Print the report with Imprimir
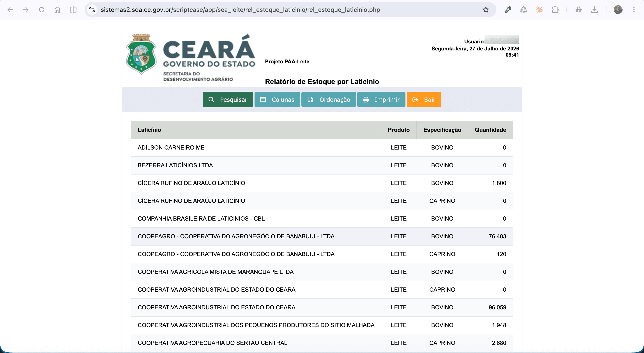Viewport: 644px width, 353px height. pyautogui.click(x=381, y=100)
